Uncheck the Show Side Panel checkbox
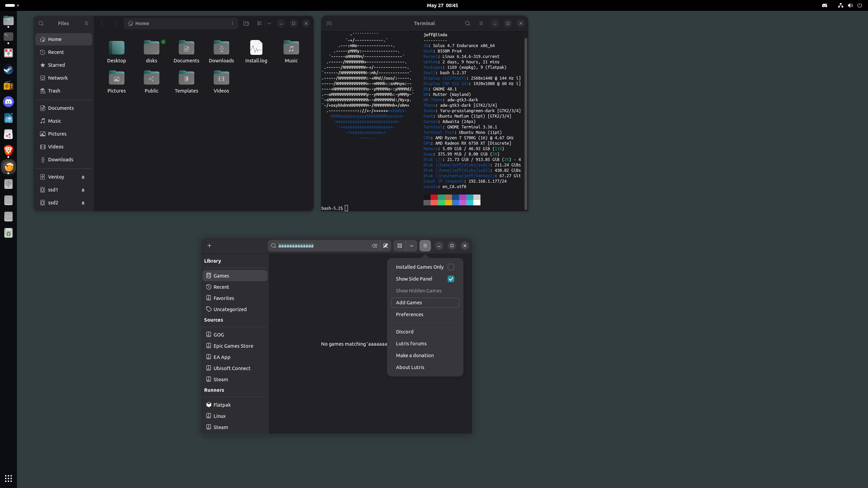868x488 pixels. click(x=451, y=279)
